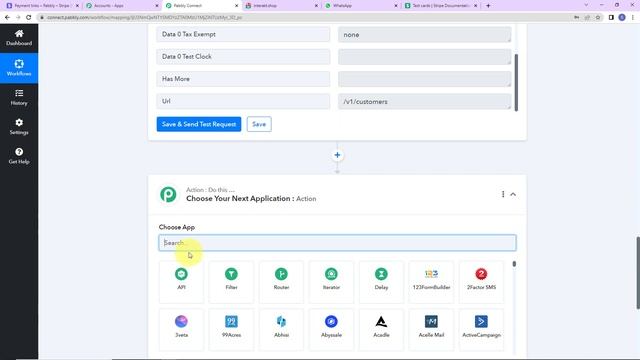The height and width of the screenshot is (360, 640).
Task: Select the Acelle Mail app
Action: 431,329
